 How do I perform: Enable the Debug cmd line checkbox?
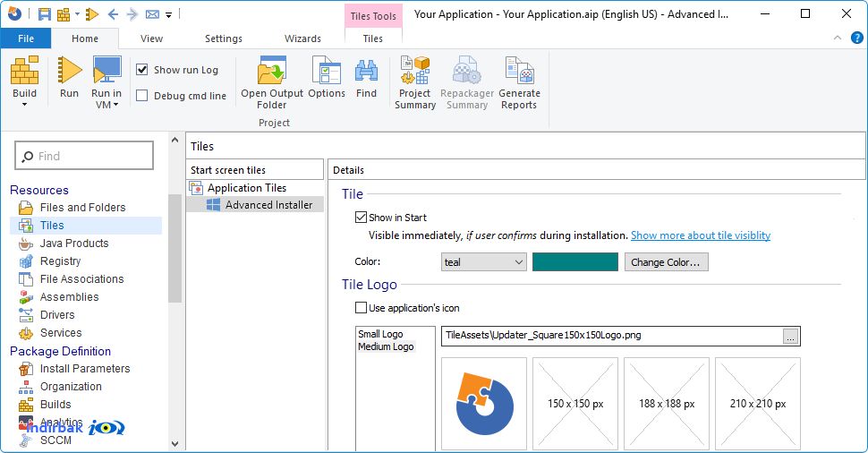142,95
